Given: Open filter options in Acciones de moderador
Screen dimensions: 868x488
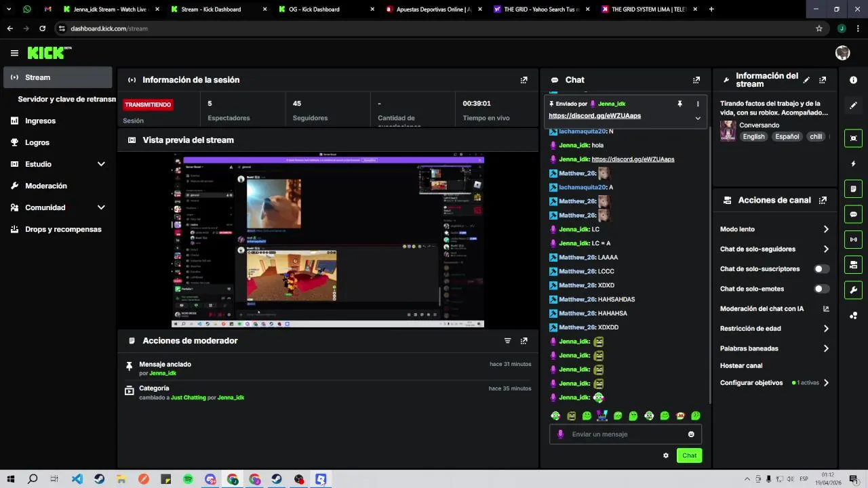Looking at the screenshot, I should [x=507, y=341].
